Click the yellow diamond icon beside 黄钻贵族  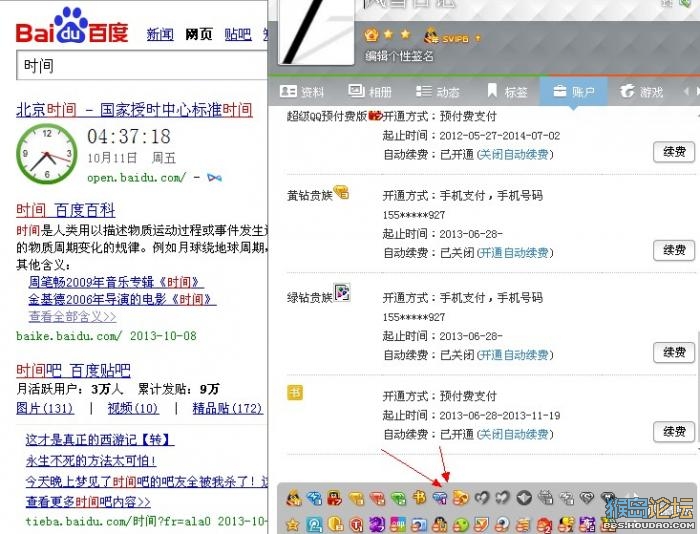[341, 192]
